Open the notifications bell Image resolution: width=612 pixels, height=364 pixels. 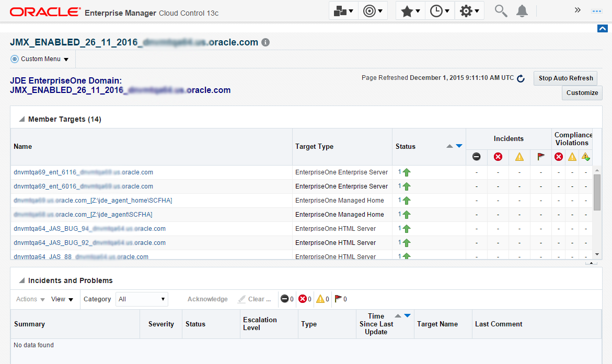(x=522, y=11)
